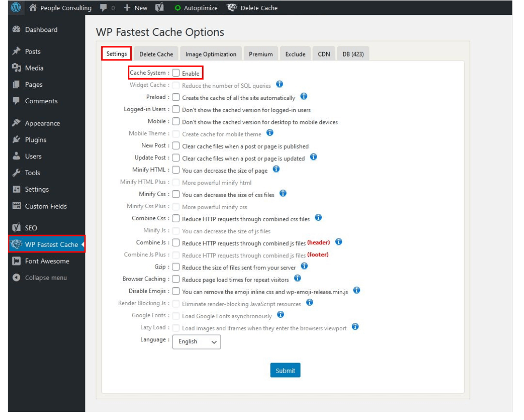This screenshot has height=420, width=524.
Task: Show info icon for Minify HTML
Action: point(276,169)
